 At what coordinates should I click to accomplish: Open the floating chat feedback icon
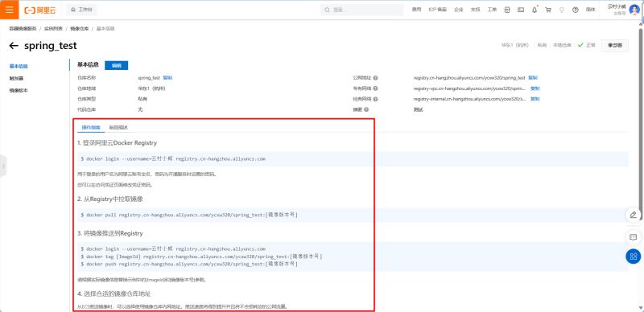634,237
